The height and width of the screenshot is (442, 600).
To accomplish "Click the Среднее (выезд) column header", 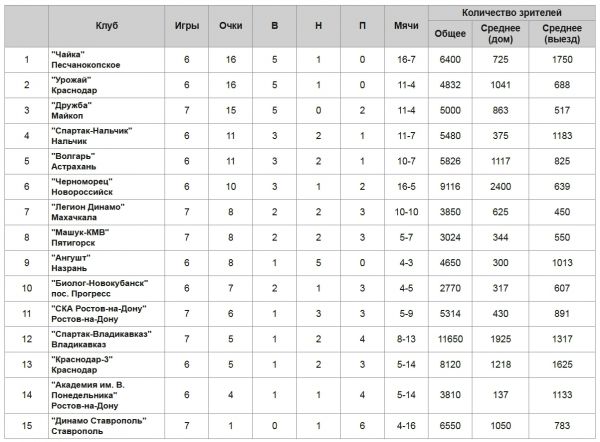I will [562, 34].
